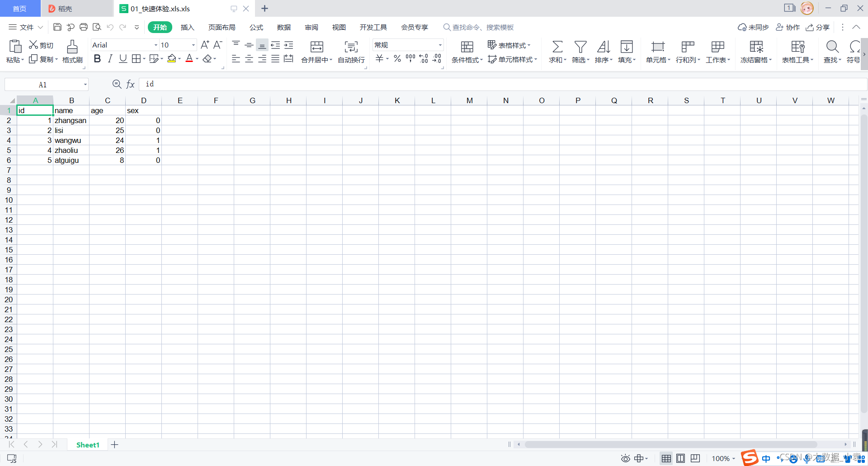Toggle Italic formatting

tap(110, 58)
